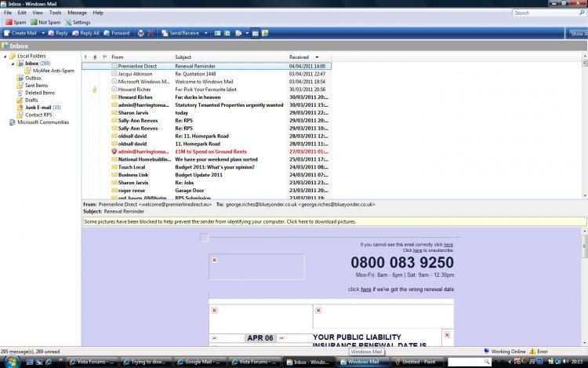Click Create Mail in the toolbar
The image size is (588, 368).
20,33
